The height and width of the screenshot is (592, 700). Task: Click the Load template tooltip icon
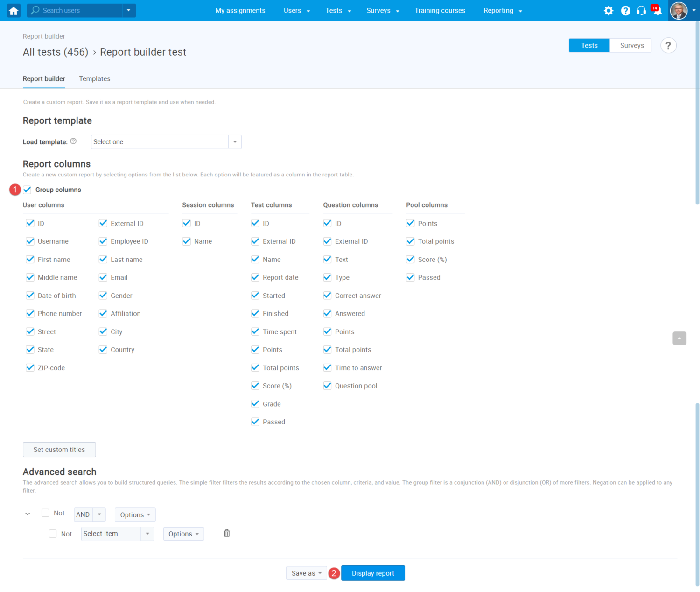point(73,141)
